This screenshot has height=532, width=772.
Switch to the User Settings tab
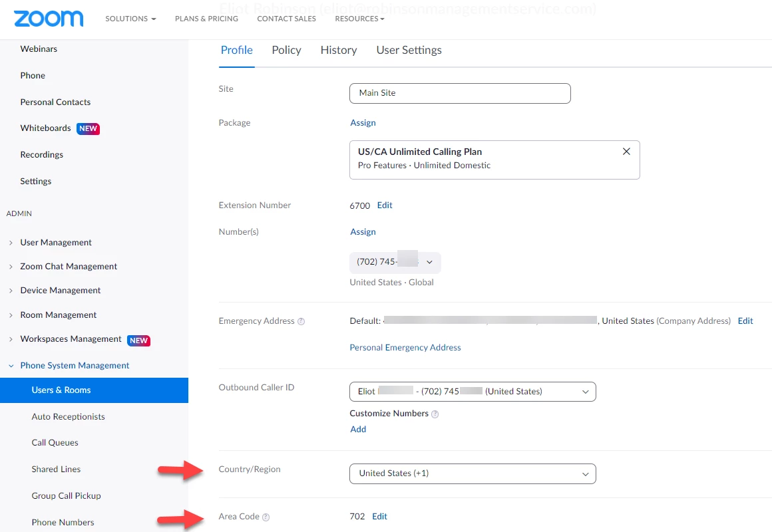pyautogui.click(x=409, y=50)
